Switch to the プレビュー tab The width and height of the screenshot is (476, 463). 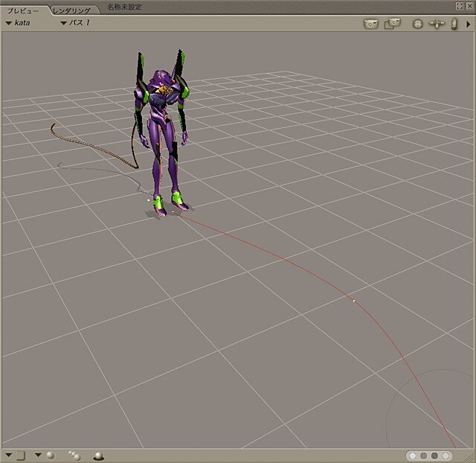tap(23, 10)
